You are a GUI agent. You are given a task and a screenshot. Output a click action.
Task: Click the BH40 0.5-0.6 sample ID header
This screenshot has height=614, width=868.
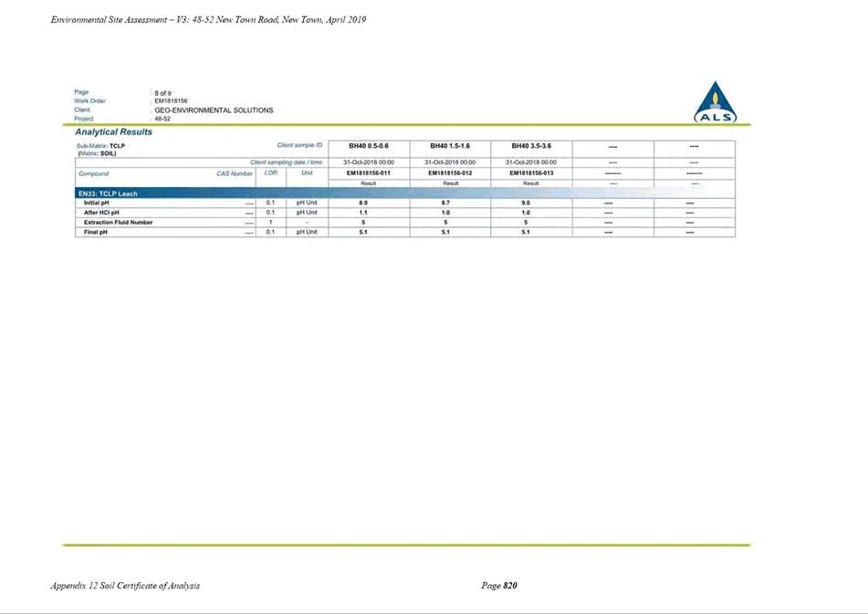pos(369,146)
